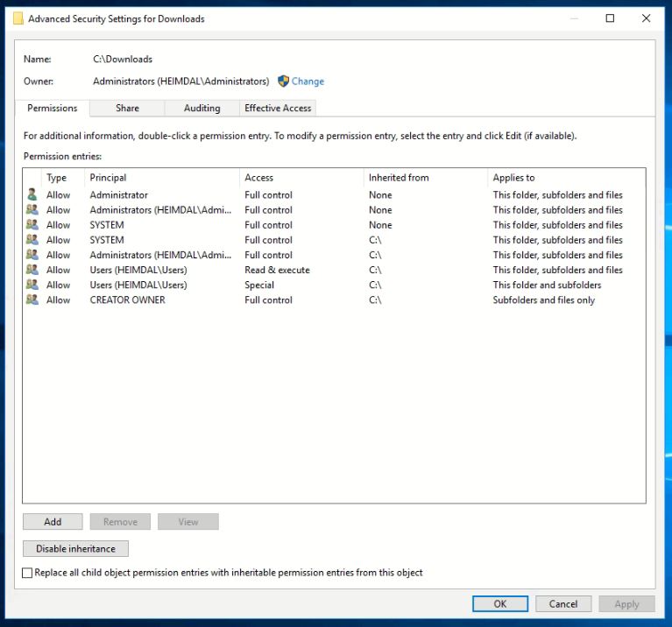This screenshot has height=627, width=672.
Task: Switch to the Permissions tab
Action: tap(53, 108)
